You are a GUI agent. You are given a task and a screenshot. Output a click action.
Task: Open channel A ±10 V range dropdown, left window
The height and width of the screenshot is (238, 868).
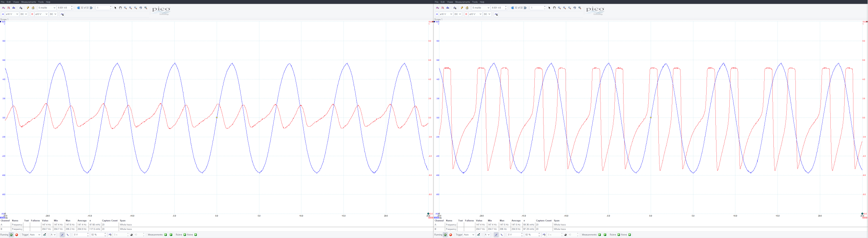tap(12, 14)
